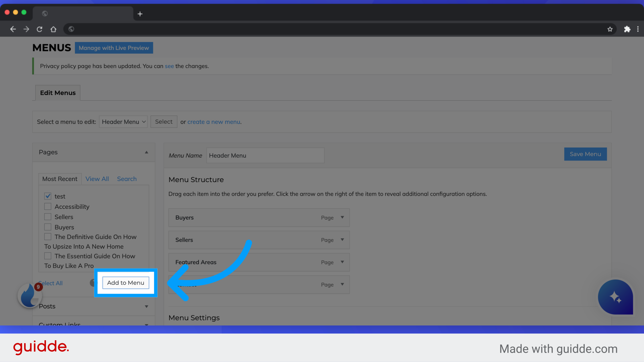
Task: Open the browser extensions icon
Action: 627,29
